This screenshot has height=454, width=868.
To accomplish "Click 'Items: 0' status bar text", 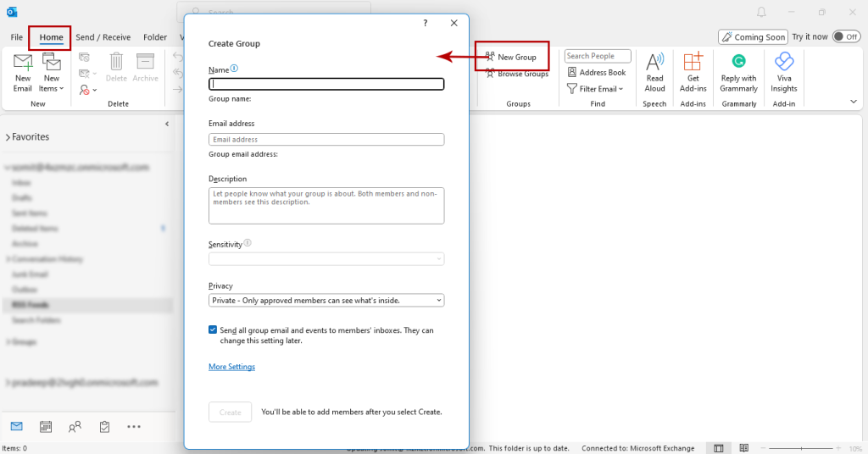I will tap(14, 448).
